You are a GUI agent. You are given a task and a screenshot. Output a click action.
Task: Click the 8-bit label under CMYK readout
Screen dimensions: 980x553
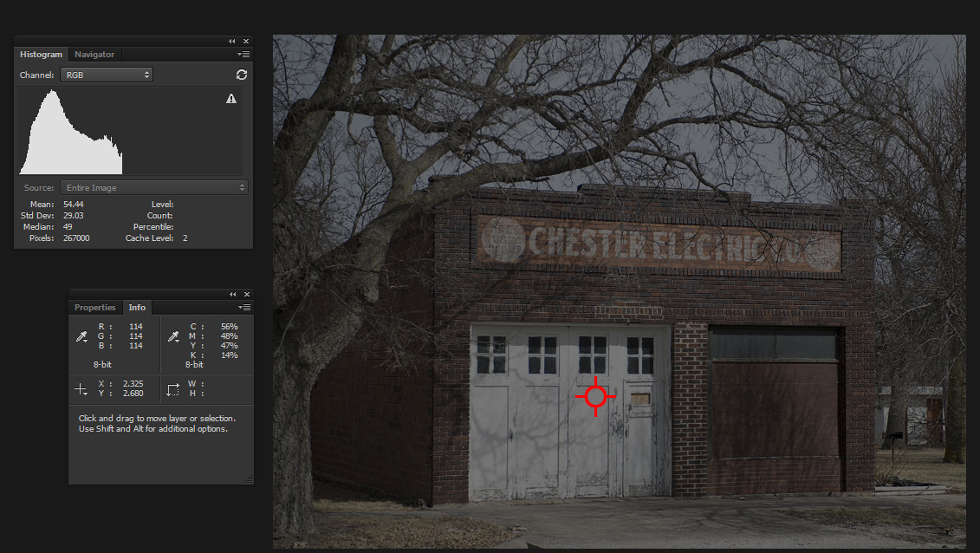click(x=194, y=364)
